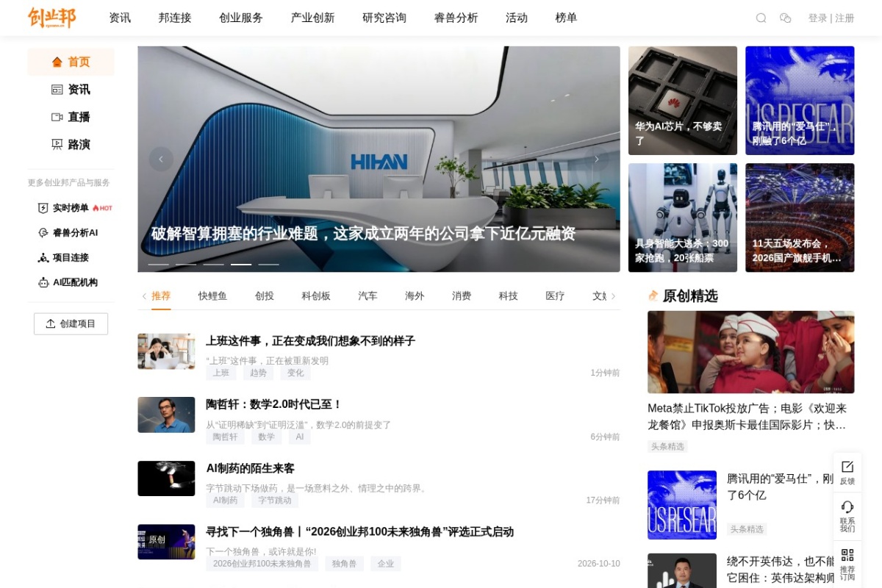Image resolution: width=882 pixels, height=588 pixels.
Task: Select the 推荐 tab
Action: click(161, 295)
